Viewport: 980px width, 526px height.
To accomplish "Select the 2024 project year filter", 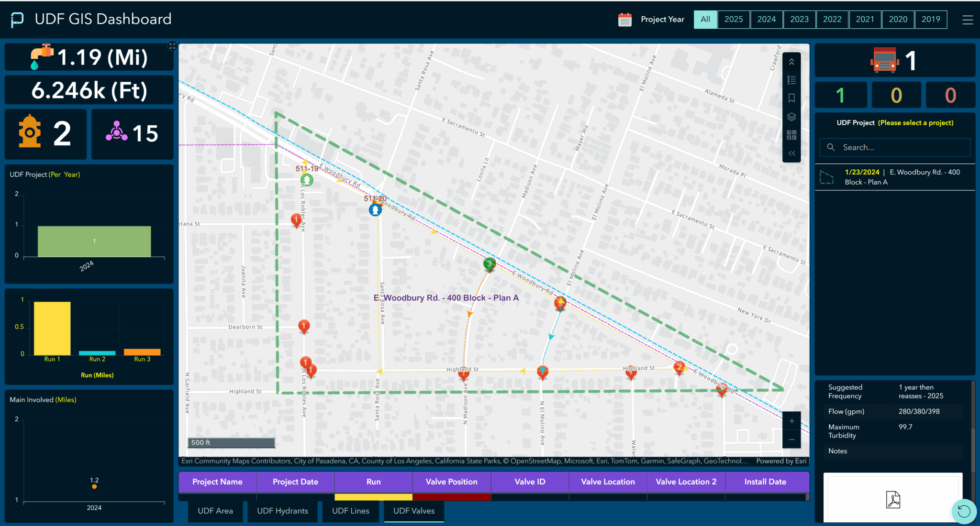I will point(766,20).
